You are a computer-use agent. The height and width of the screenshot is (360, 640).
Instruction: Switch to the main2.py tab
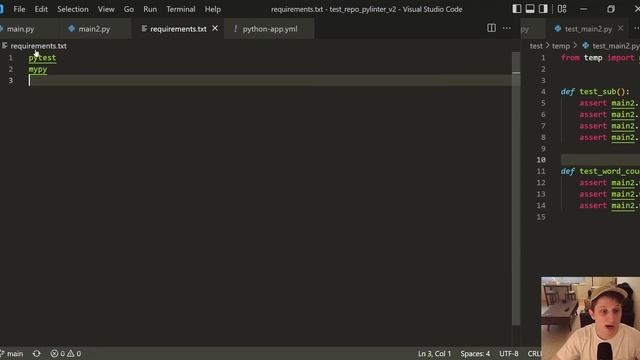tap(94, 29)
